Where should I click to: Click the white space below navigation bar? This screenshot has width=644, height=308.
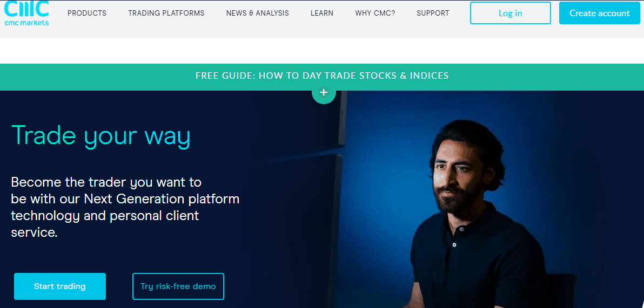click(x=322, y=51)
